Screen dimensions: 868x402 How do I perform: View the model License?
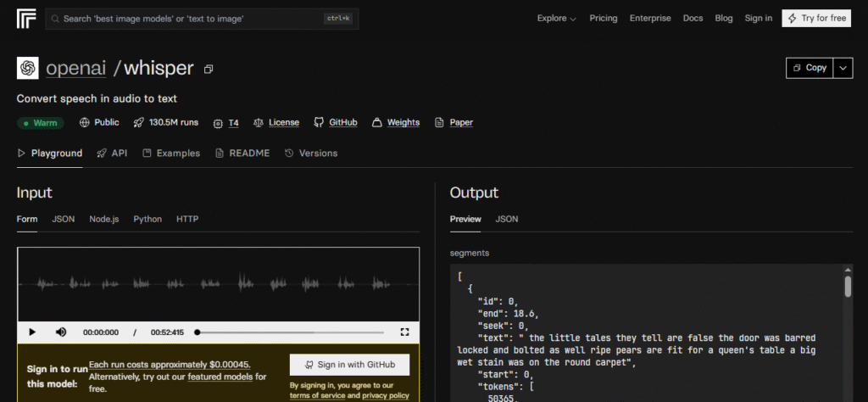[x=284, y=123]
